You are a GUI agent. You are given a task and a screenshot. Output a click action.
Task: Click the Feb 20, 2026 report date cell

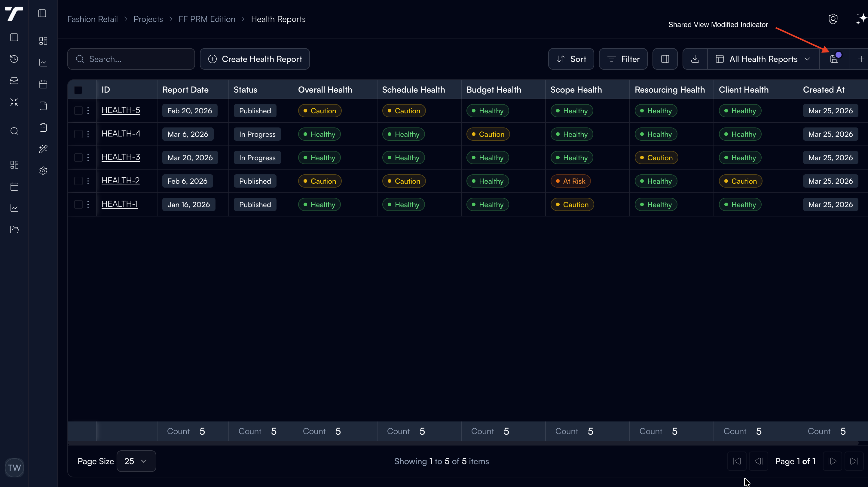coord(190,111)
